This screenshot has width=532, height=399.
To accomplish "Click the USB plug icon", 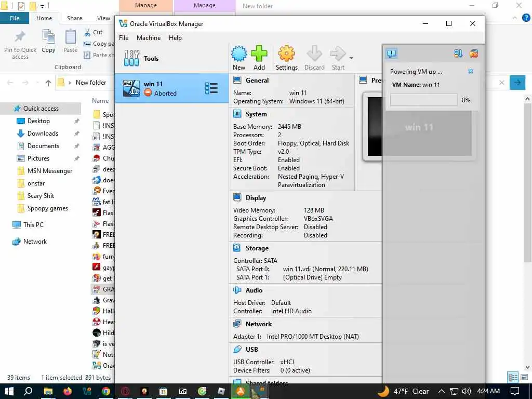I will coord(237,349).
